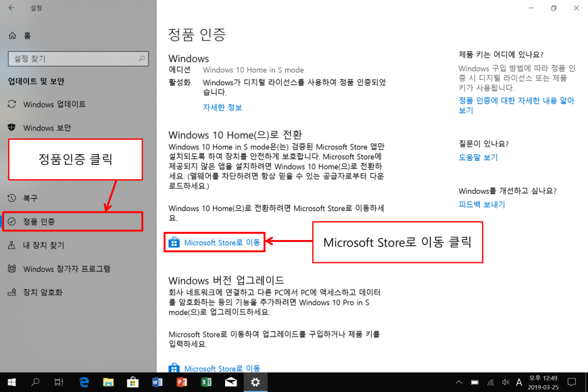Open Windows 보안 section

47,128
